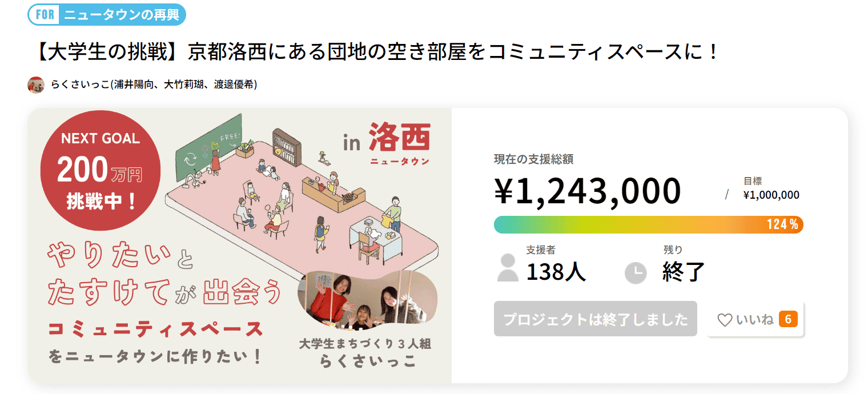Click the project title heading
The height and width of the screenshot is (394, 868).
pos(376,52)
